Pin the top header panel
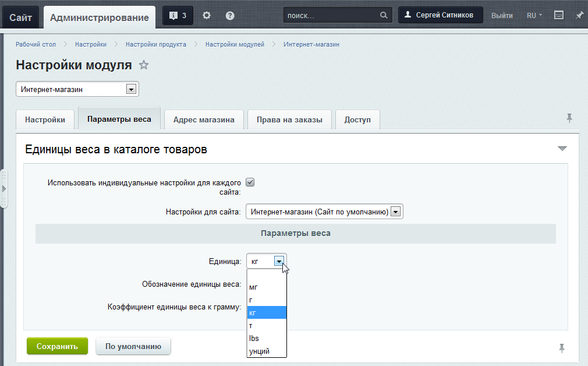588x366 pixels. tap(580, 15)
